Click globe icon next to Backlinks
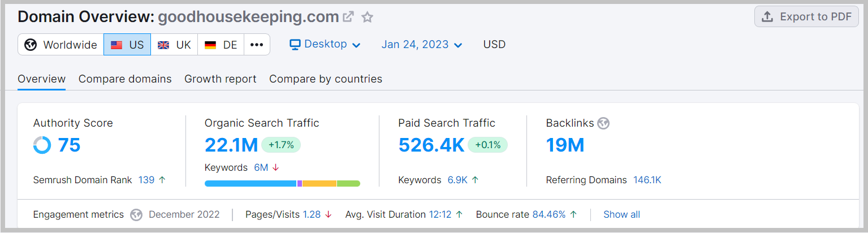This screenshot has height=233, width=868. (x=603, y=123)
